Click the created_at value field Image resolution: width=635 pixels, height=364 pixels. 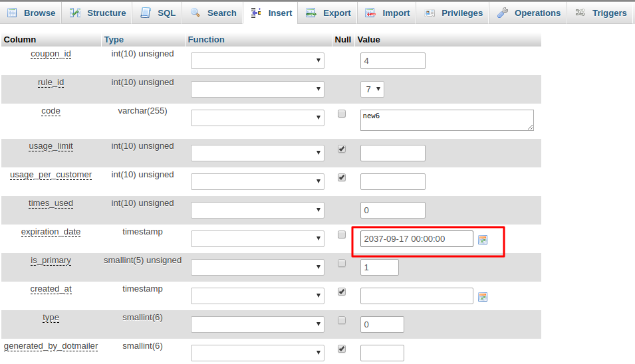point(417,296)
